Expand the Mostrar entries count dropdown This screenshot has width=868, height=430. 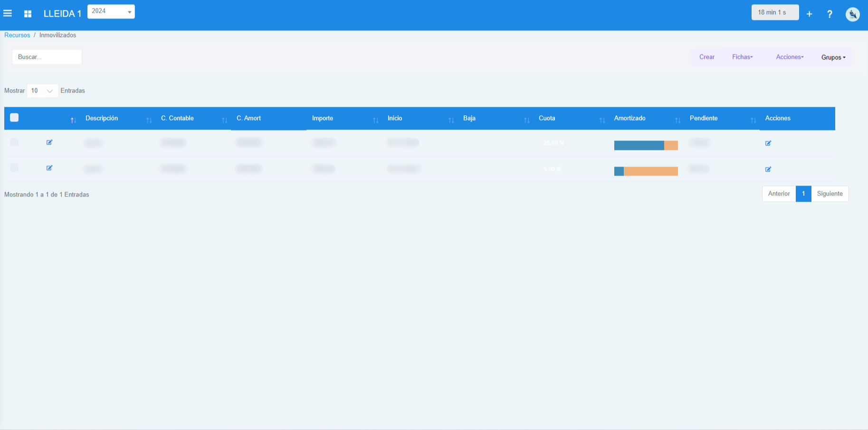pyautogui.click(x=42, y=91)
